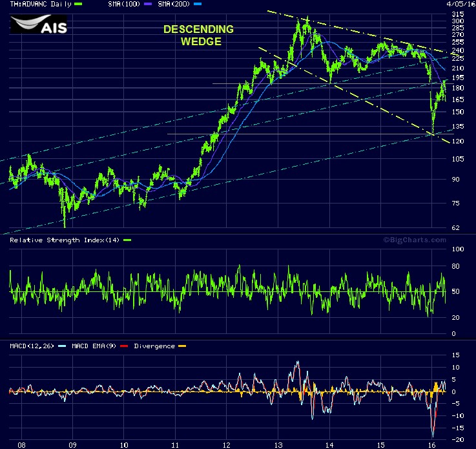Click the AIS logo

click(x=39, y=24)
